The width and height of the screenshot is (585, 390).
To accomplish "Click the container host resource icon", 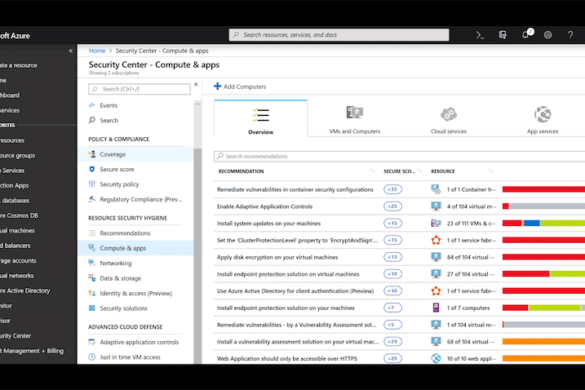I will (x=436, y=189).
